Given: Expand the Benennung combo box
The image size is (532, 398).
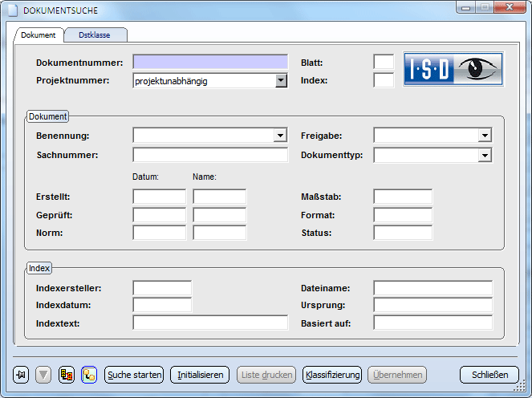Looking at the screenshot, I should coord(280,136).
